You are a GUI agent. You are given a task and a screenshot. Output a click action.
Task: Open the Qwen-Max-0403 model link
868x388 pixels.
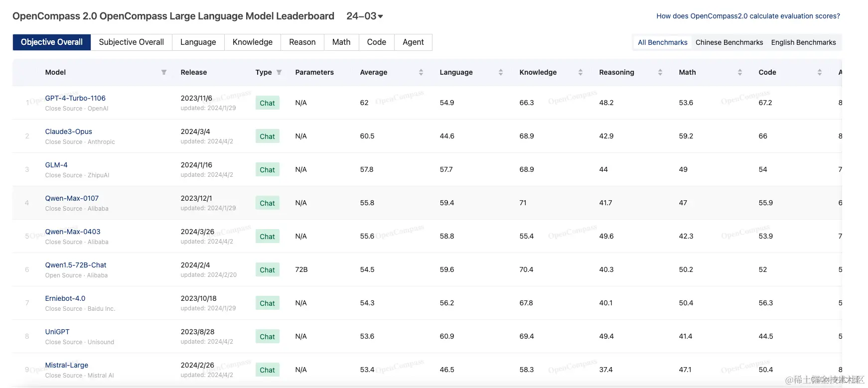click(73, 232)
